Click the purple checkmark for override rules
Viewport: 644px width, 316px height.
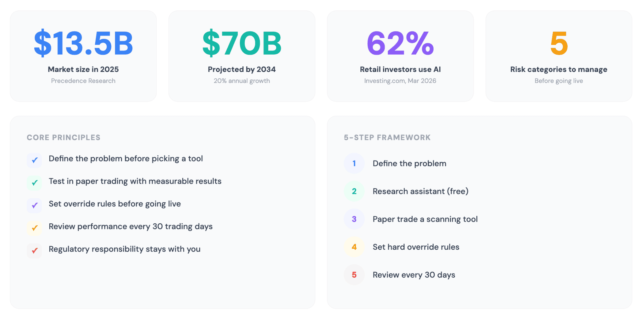tap(35, 205)
